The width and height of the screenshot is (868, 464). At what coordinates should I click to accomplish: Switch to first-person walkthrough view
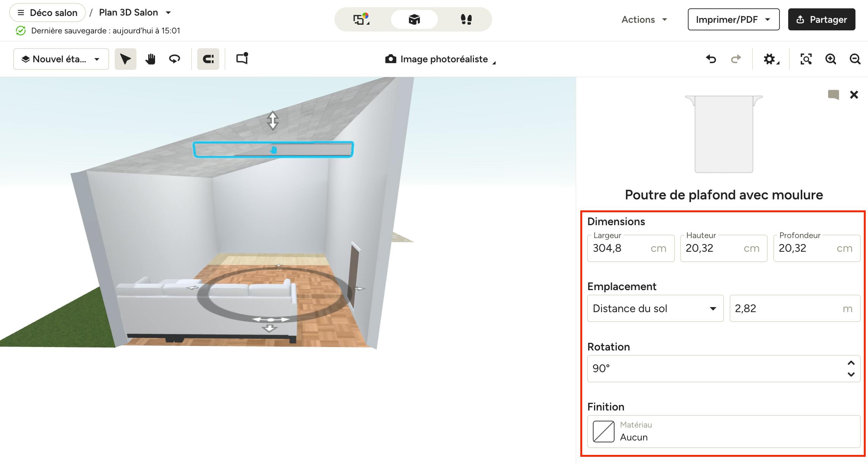click(466, 19)
